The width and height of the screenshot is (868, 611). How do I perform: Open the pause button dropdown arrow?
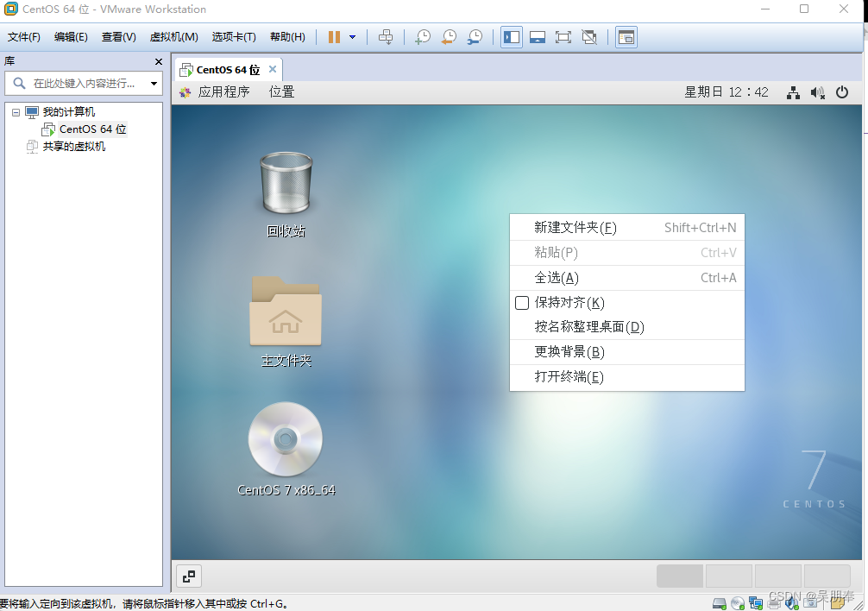(350, 36)
